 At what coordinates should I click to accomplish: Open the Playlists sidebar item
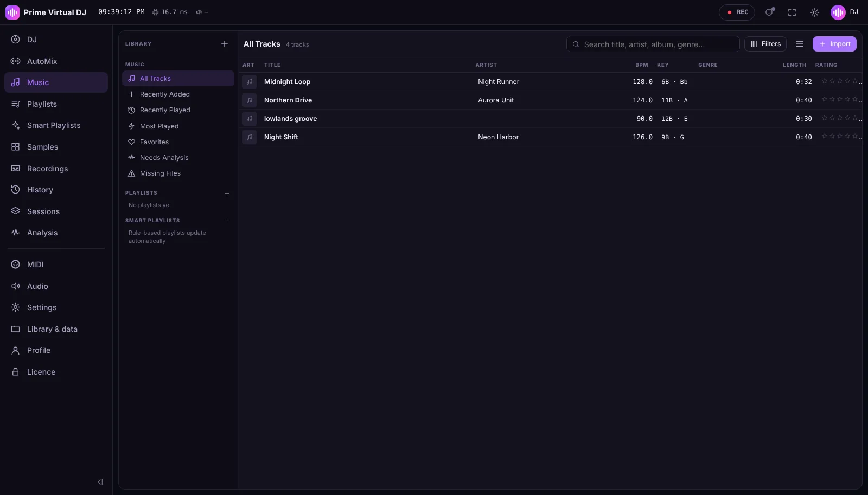[x=56, y=104]
